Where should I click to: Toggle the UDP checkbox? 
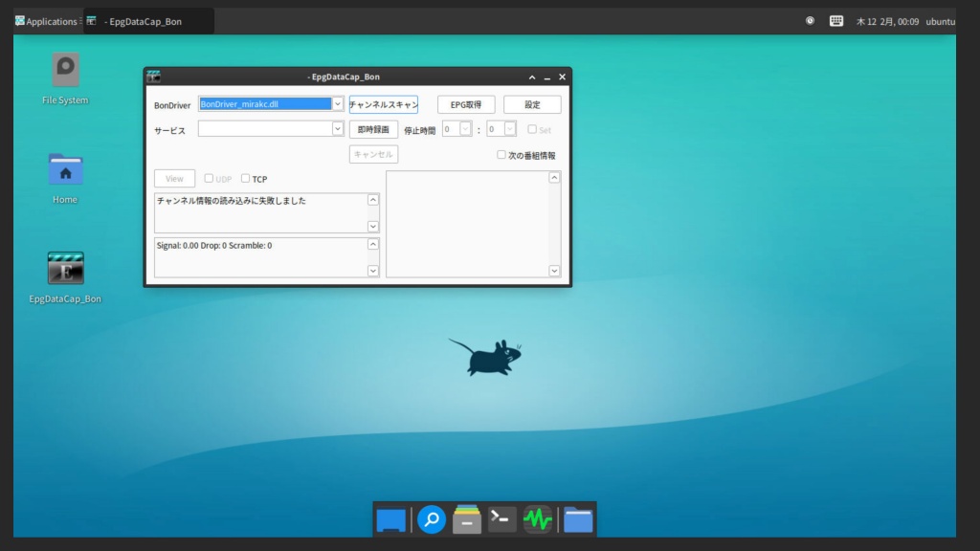pos(209,179)
